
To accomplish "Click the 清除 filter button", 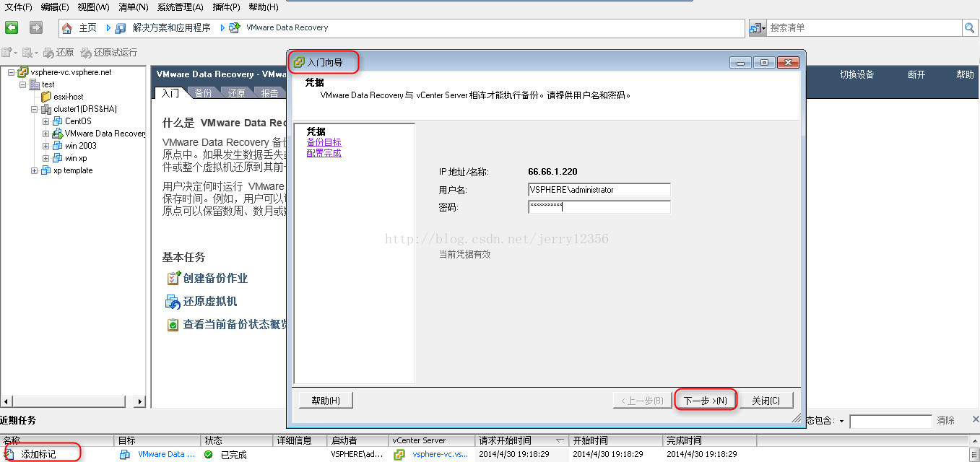I will (x=945, y=420).
